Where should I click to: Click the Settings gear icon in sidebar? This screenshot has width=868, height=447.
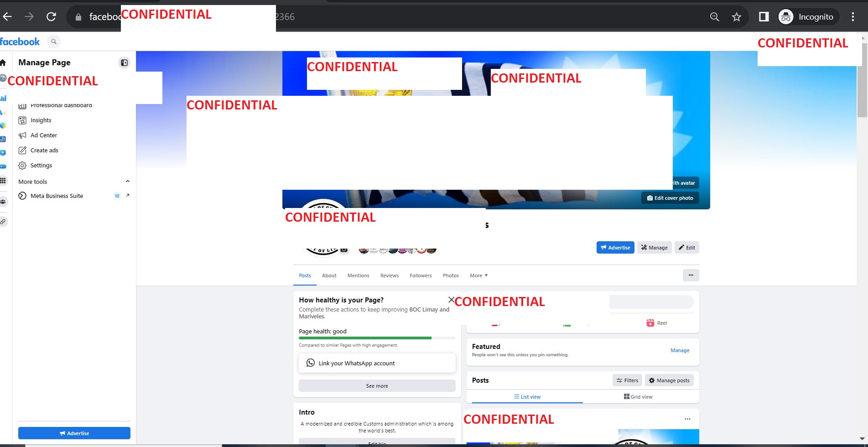click(22, 166)
